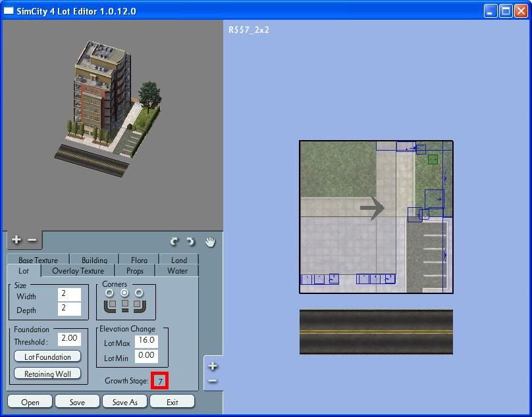Screen dimensions: 532x417
Task: Click the Width input field
Action: [x=69, y=294]
